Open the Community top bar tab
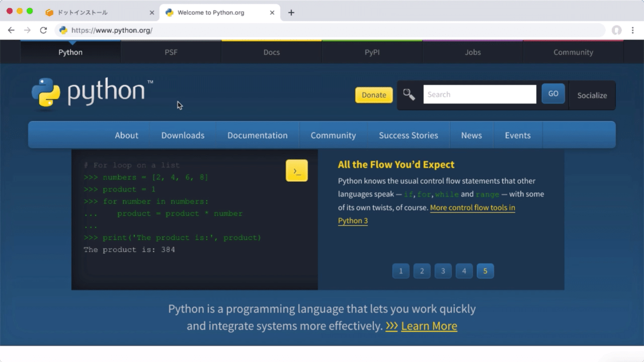The image size is (644, 362). coord(574,52)
